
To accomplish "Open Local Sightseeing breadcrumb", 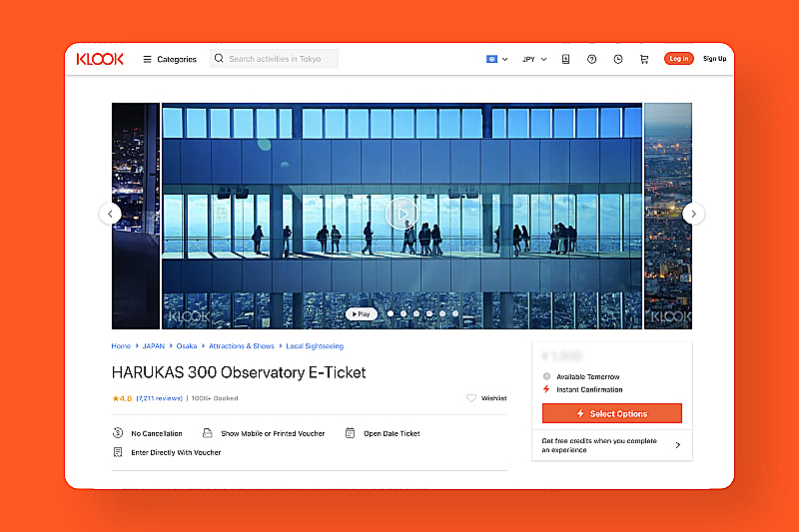I will click(315, 346).
